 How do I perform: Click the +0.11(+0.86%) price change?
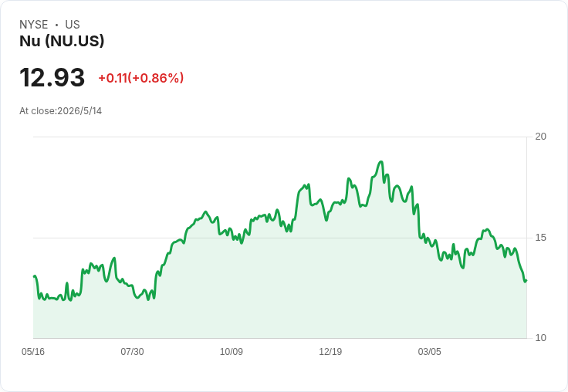click(x=141, y=78)
